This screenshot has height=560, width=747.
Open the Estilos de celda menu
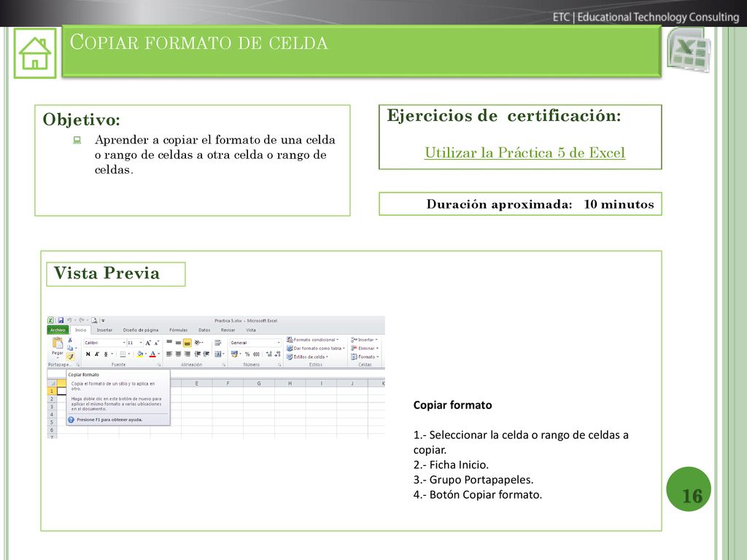pos(307,357)
